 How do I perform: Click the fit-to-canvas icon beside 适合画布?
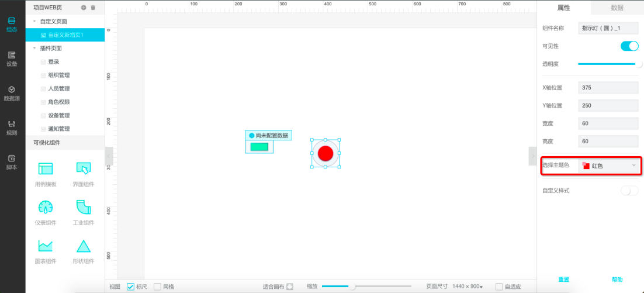[290, 287]
